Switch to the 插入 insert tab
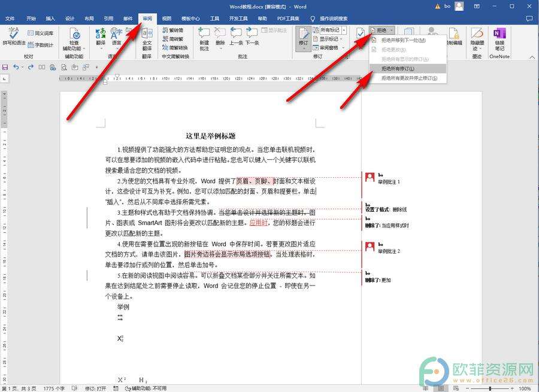The height and width of the screenshot is (392, 539). tap(50, 19)
